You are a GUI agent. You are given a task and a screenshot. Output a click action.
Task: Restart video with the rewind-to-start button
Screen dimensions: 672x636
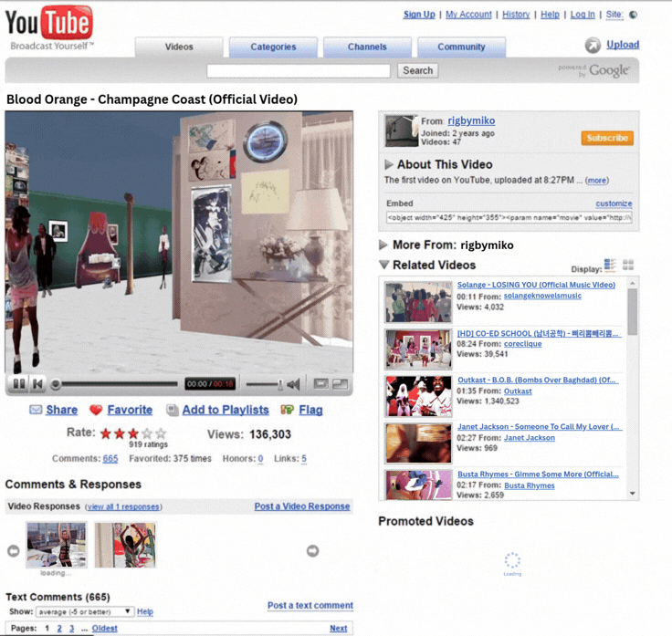tap(37, 384)
